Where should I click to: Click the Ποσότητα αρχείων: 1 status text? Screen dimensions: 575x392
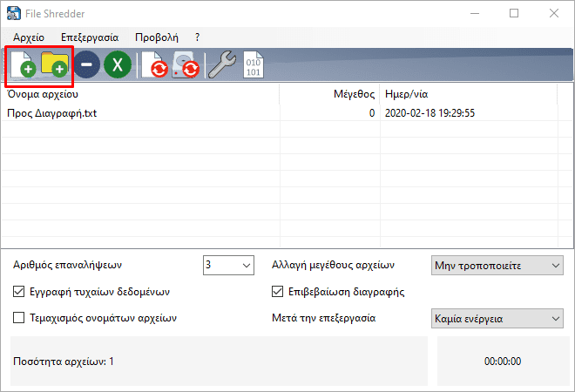coord(64,362)
